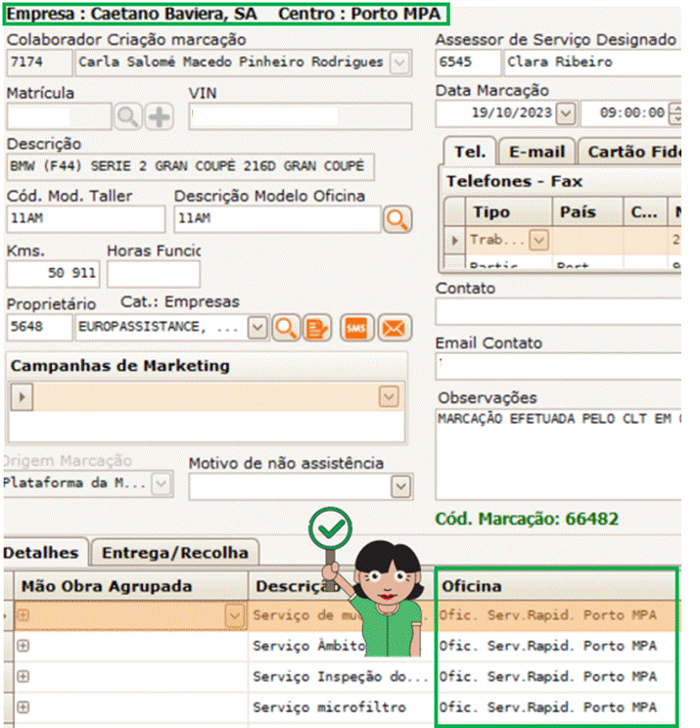Click Oficina cell in the Serviço Âmbito row

[555, 646]
